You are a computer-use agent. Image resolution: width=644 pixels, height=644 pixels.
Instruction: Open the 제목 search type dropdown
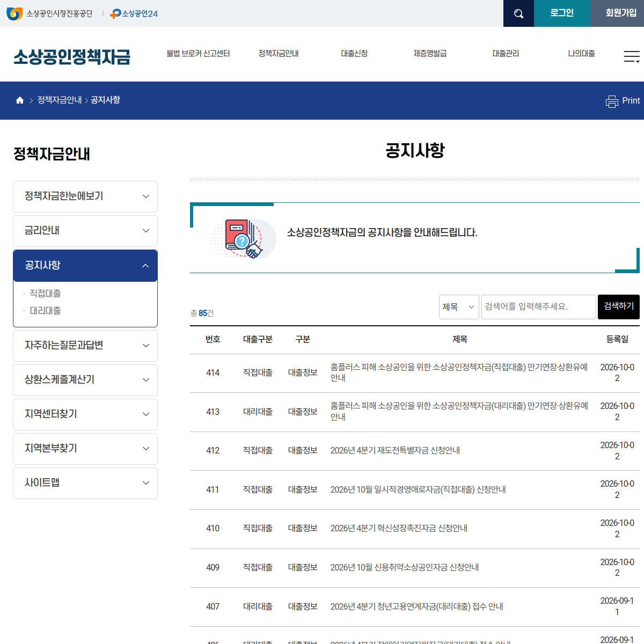point(459,307)
